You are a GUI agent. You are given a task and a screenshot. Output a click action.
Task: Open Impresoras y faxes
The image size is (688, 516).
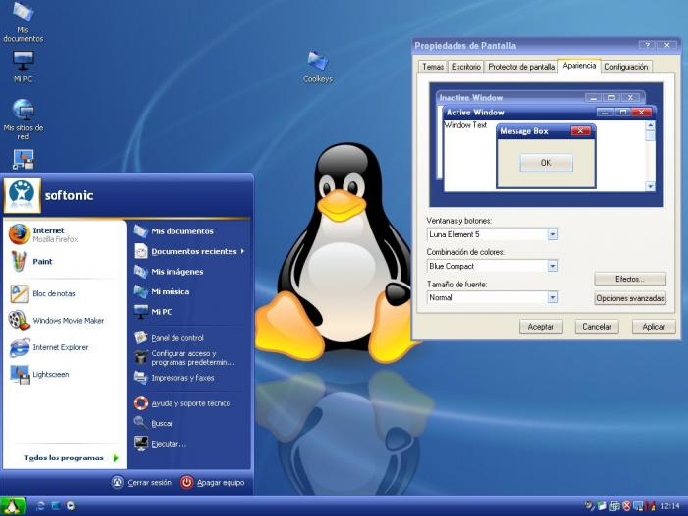click(174, 378)
